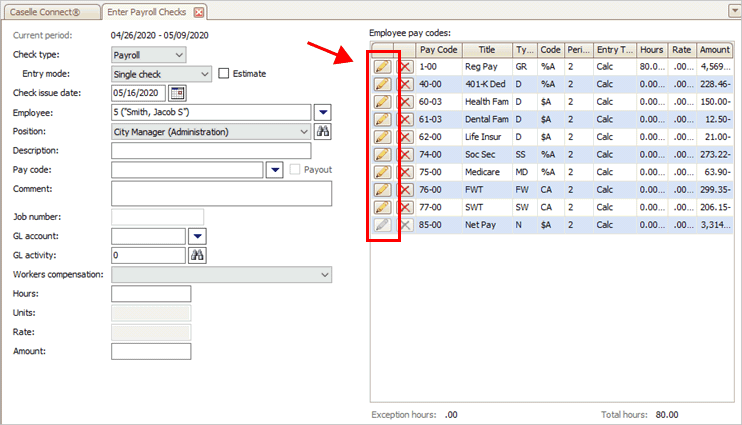Viewport: 742px width, 425px height.
Task: Click the GL account input field
Action: click(148, 236)
